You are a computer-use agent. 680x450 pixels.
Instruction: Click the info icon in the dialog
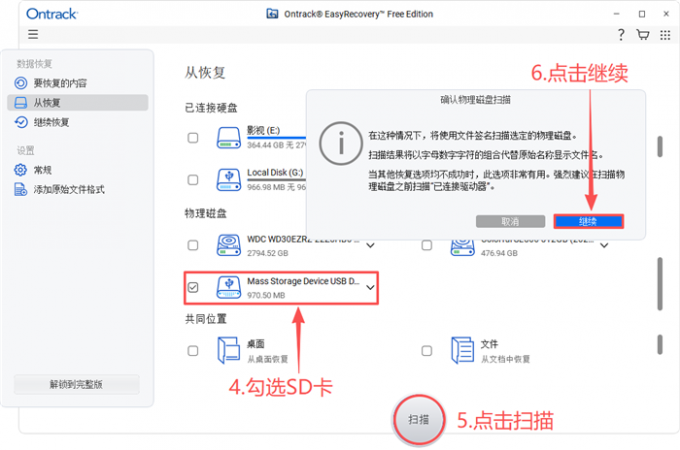click(x=341, y=143)
